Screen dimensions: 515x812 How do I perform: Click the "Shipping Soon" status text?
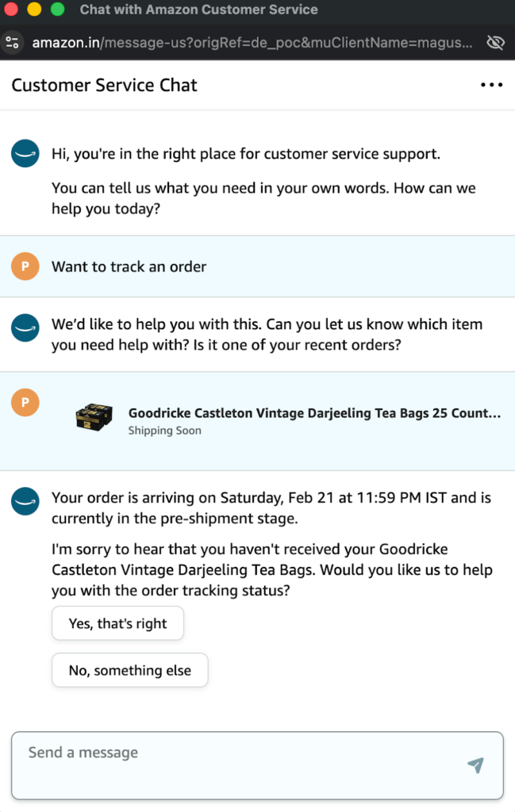point(165,431)
